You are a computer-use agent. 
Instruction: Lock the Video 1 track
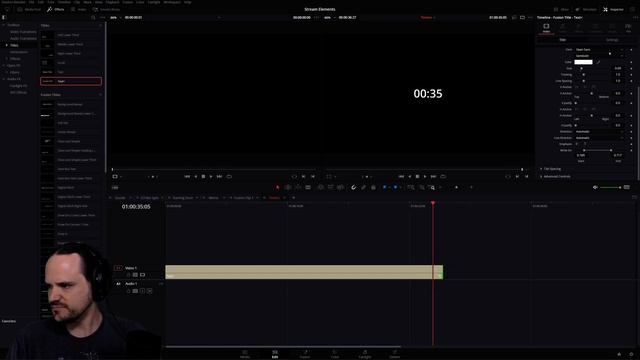(129, 275)
